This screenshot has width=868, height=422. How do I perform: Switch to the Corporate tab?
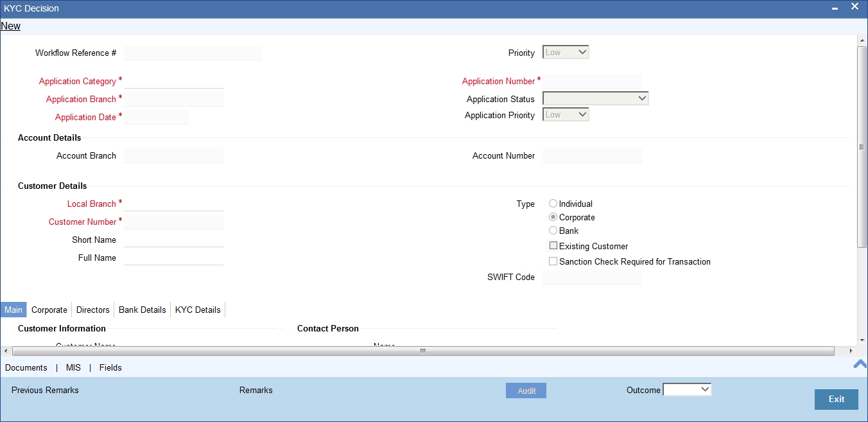click(49, 310)
